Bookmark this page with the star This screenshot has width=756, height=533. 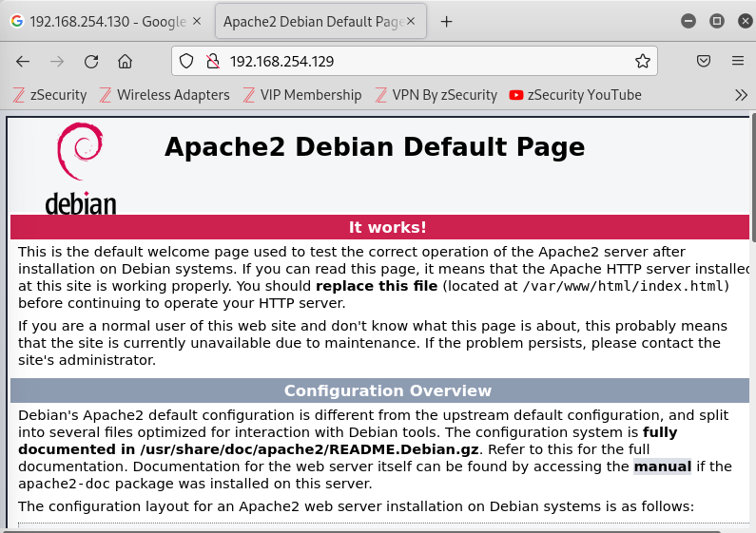[x=642, y=61]
